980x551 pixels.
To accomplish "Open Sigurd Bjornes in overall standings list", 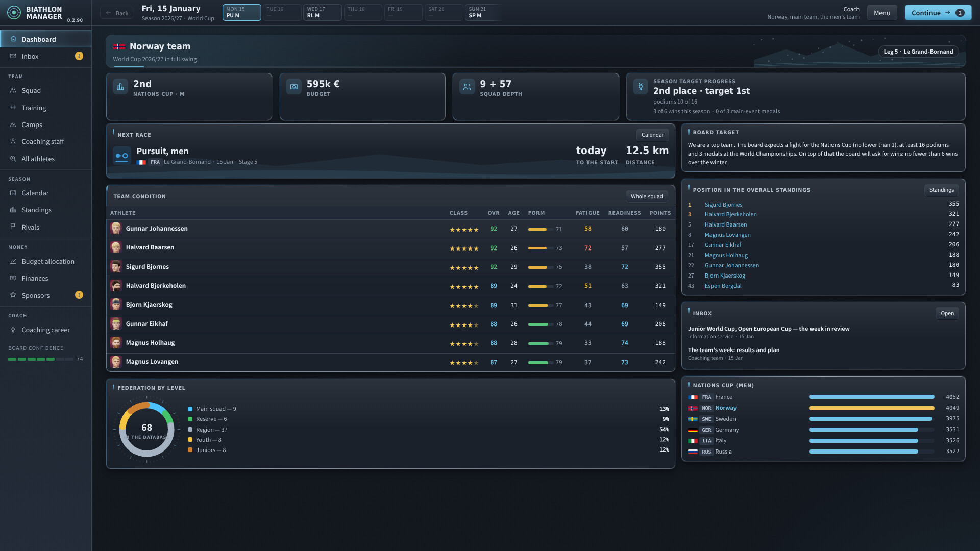I will (723, 205).
